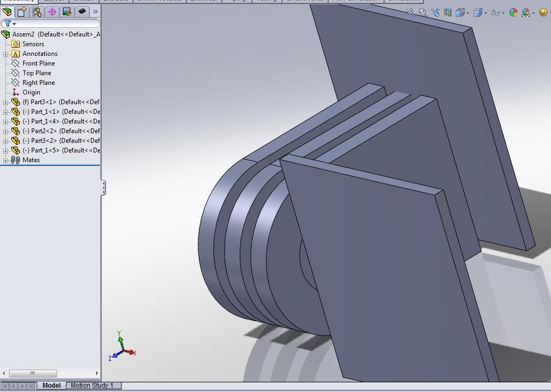
Task: Click the Zoom to Area icon
Action: click(x=423, y=13)
